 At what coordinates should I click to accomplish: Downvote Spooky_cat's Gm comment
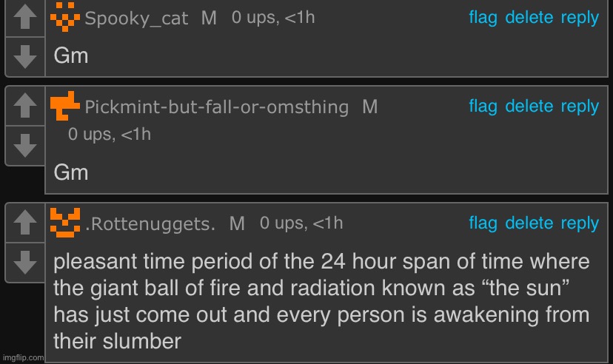tap(25, 56)
